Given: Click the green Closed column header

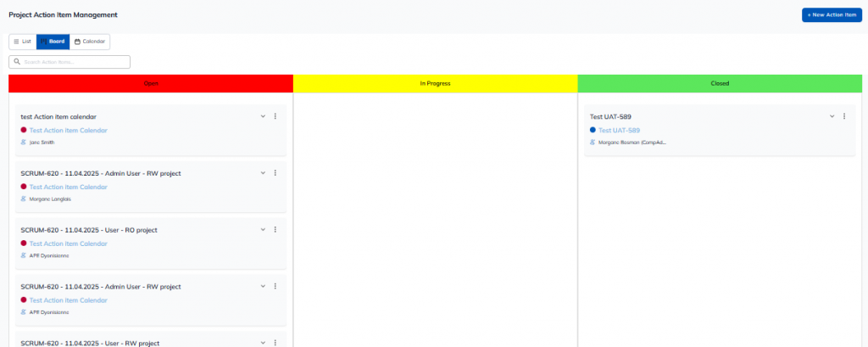Looking at the screenshot, I should click(x=720, y=84).
